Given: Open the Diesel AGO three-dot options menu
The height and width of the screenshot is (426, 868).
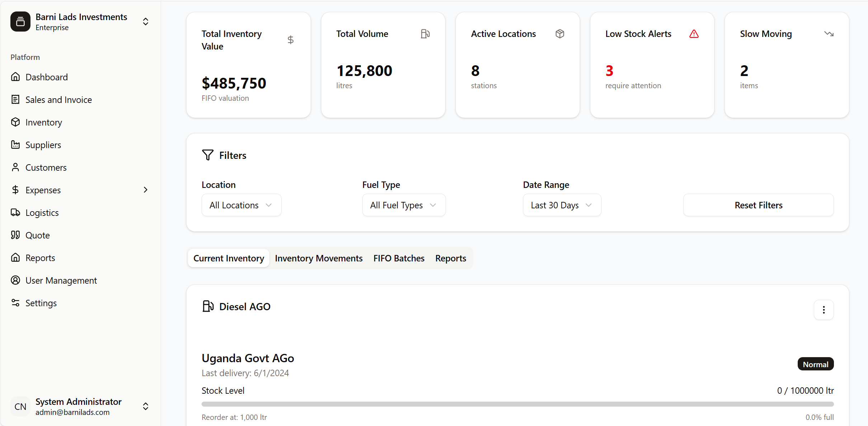Looking at the screenshot, I should tap(824, 310).
